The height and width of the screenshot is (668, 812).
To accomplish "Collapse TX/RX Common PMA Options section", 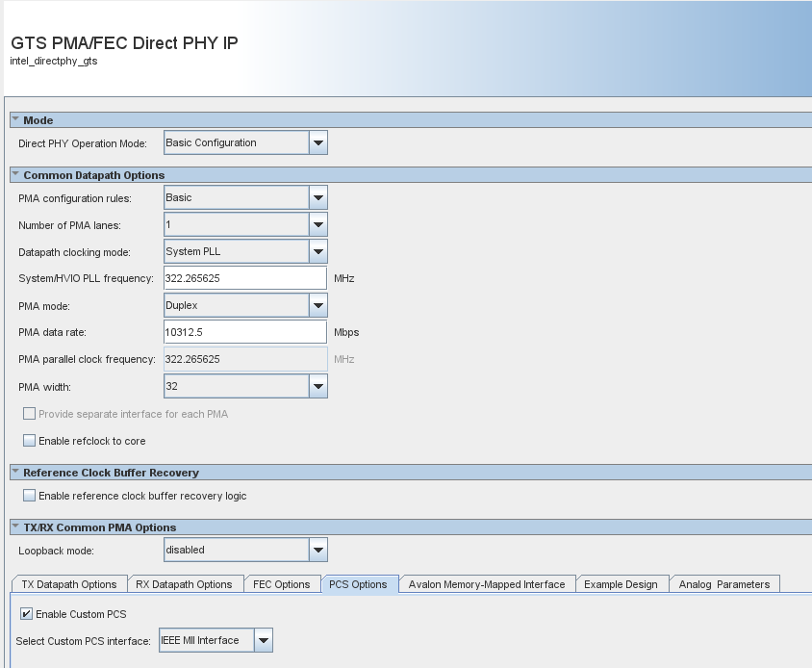I will click(15, 527).
